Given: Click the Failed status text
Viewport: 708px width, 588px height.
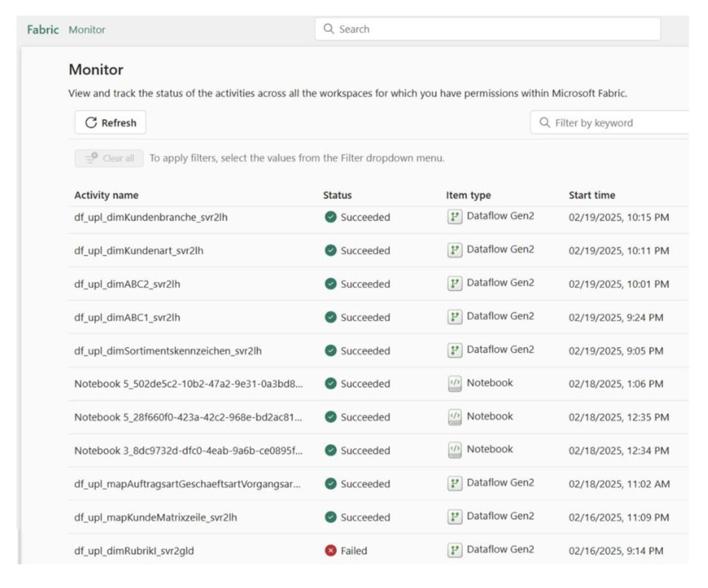Looking at the screenshot, I should [x=353, y=551].
